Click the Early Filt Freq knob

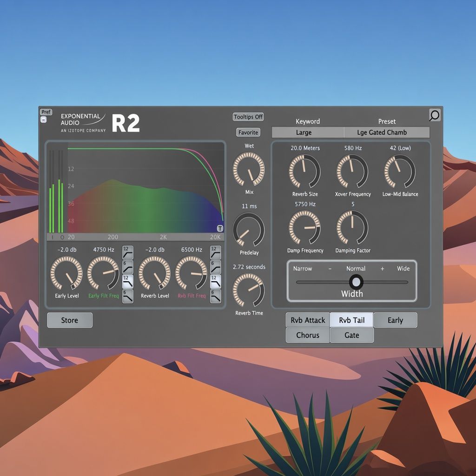pyautogui.click(x=103, y=273)
